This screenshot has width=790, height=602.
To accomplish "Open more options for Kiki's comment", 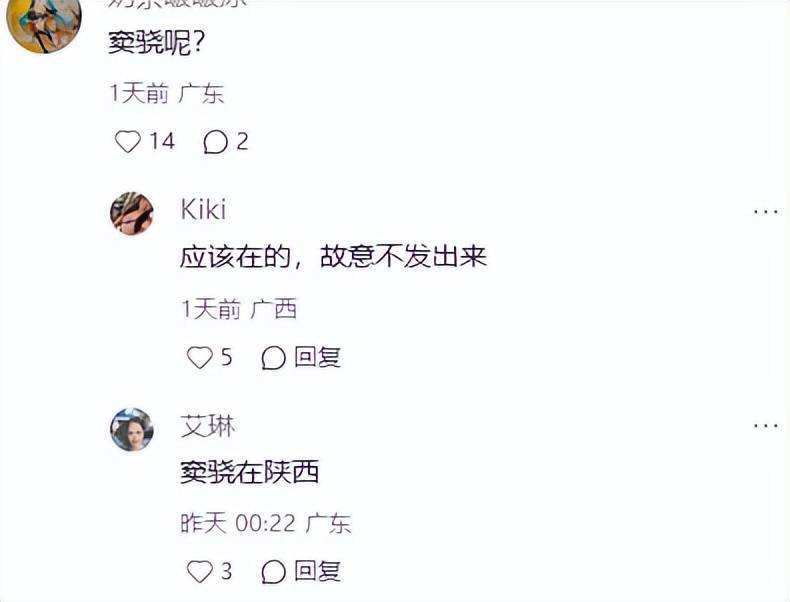I will (x=765, y=211).
